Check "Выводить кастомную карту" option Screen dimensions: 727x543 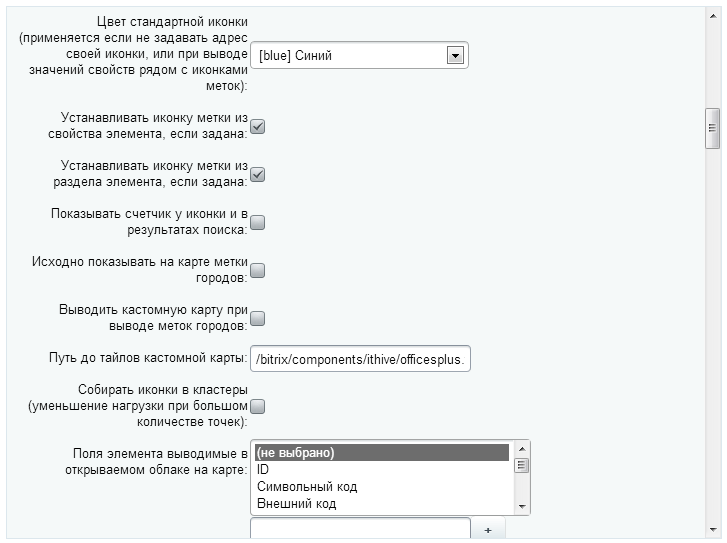257,319
